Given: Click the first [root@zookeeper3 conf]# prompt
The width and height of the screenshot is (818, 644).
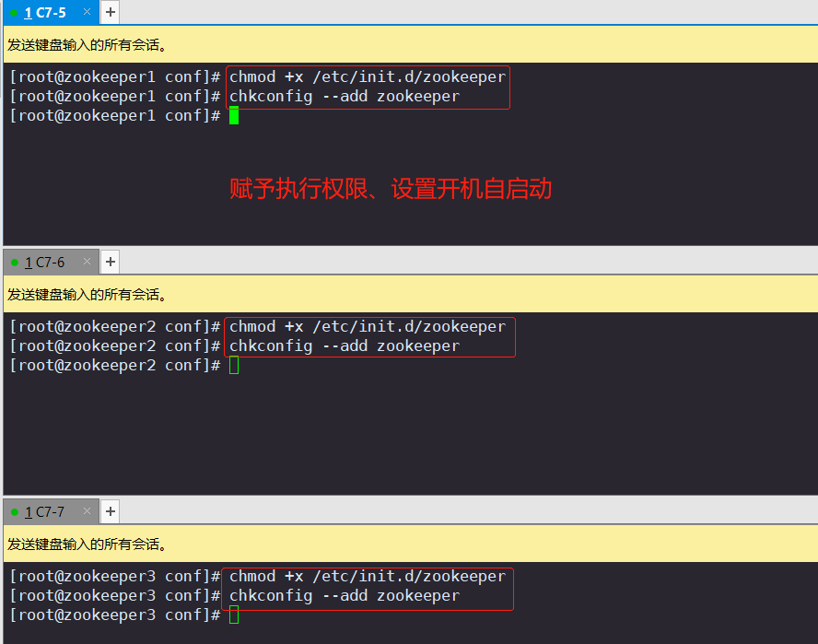Looking at the screenshot, I should click(115, 576).
